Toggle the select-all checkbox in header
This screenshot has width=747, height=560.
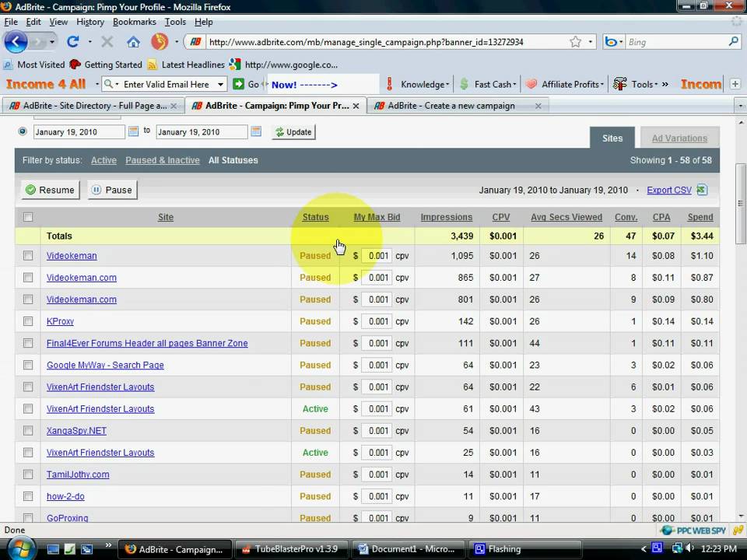[x=28, y=217]
